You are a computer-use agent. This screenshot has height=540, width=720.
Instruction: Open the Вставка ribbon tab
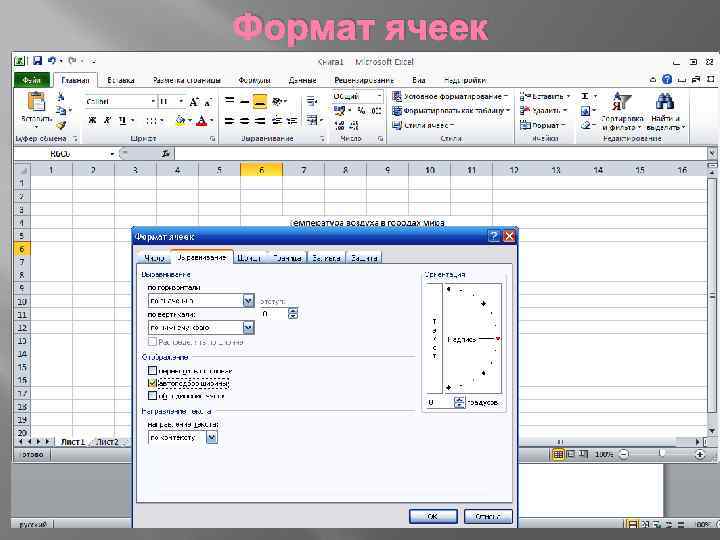pos(121,80)
